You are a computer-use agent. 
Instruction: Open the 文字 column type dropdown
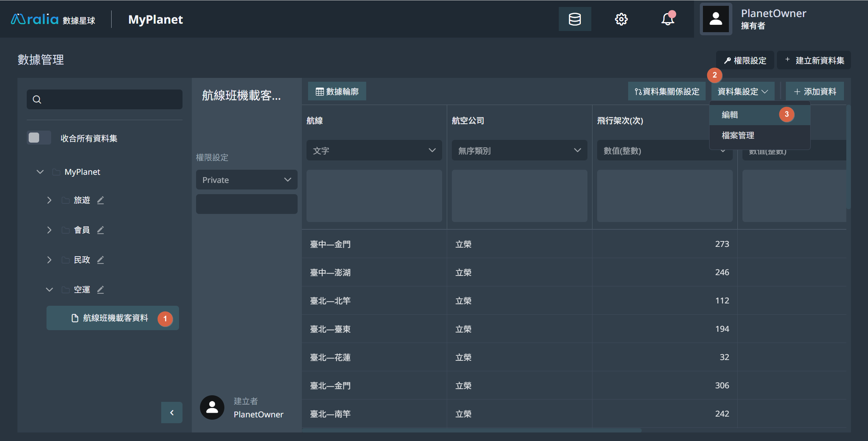374,150
